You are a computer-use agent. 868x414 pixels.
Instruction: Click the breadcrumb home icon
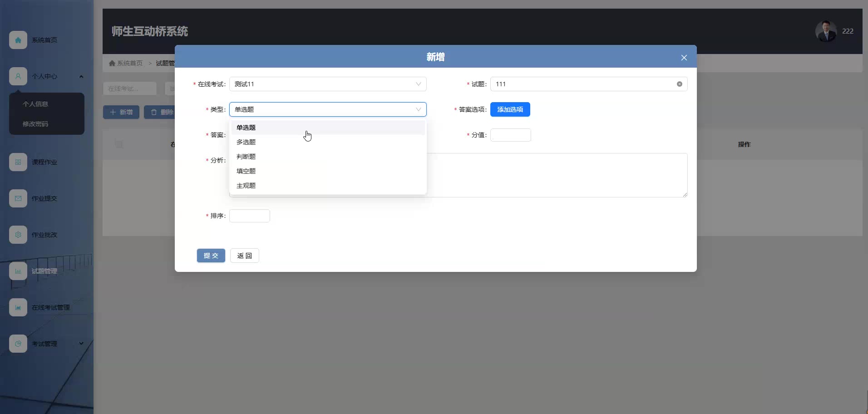(x=112, y=63)
